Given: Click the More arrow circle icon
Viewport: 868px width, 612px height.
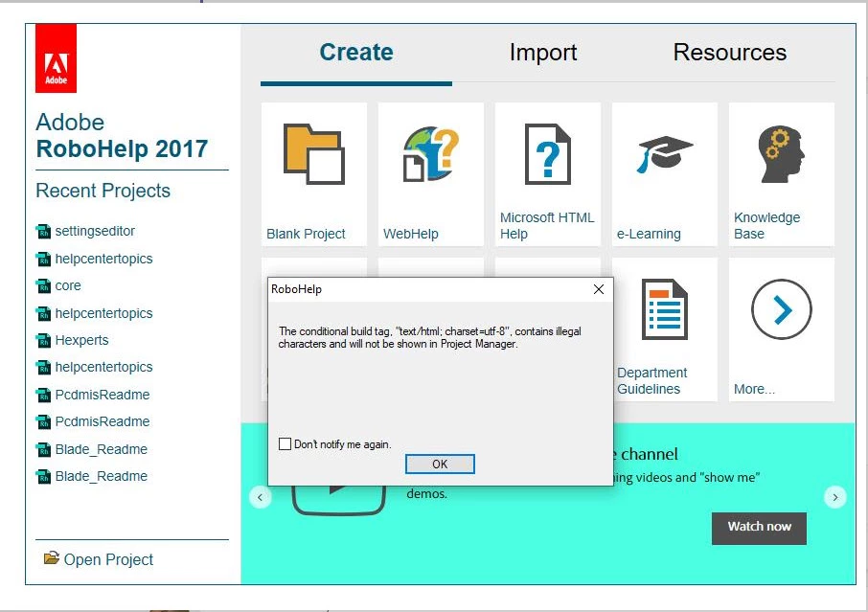Looking at the screenshot, I should click(781, 309).
